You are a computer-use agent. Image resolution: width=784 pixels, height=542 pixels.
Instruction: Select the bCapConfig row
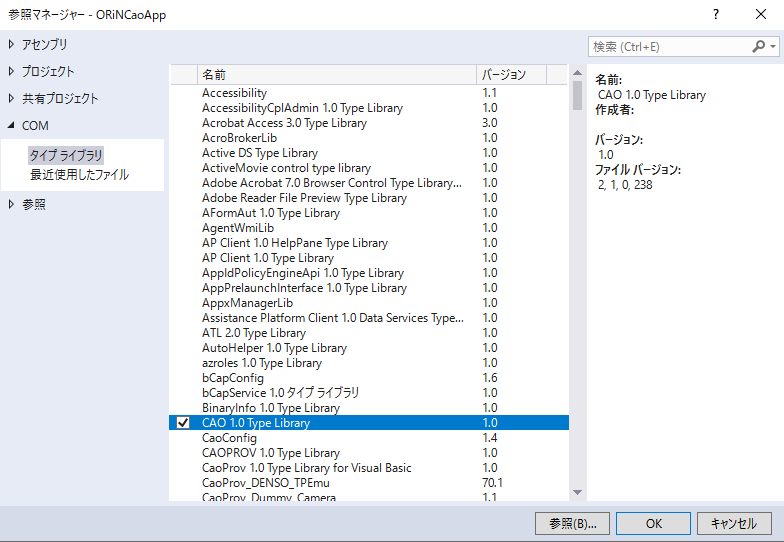[x=369, y=378]
